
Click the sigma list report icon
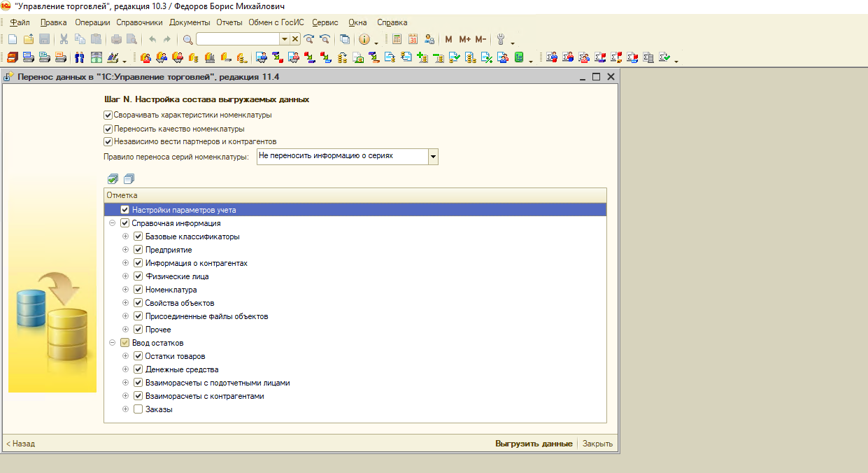click(x=648, y=57)
